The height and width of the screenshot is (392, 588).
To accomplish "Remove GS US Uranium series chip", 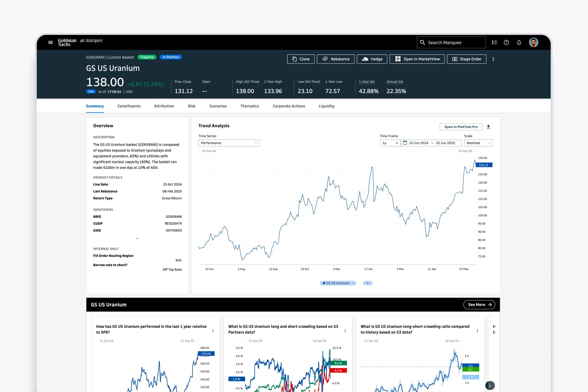I will pos(353,283).
